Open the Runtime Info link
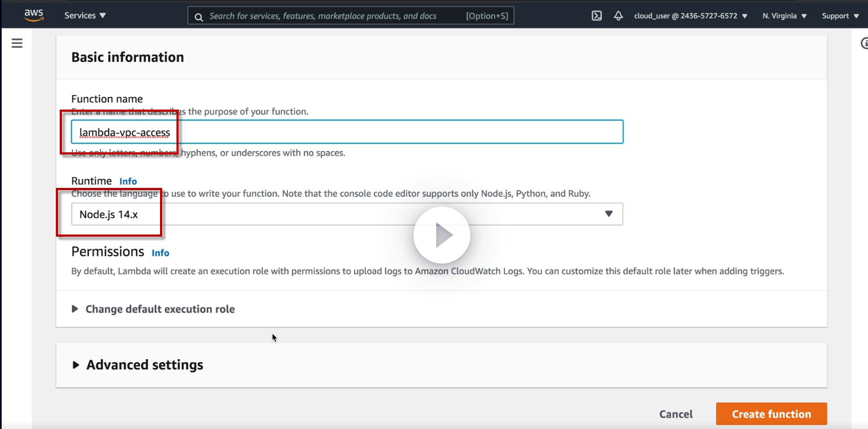 128,181
